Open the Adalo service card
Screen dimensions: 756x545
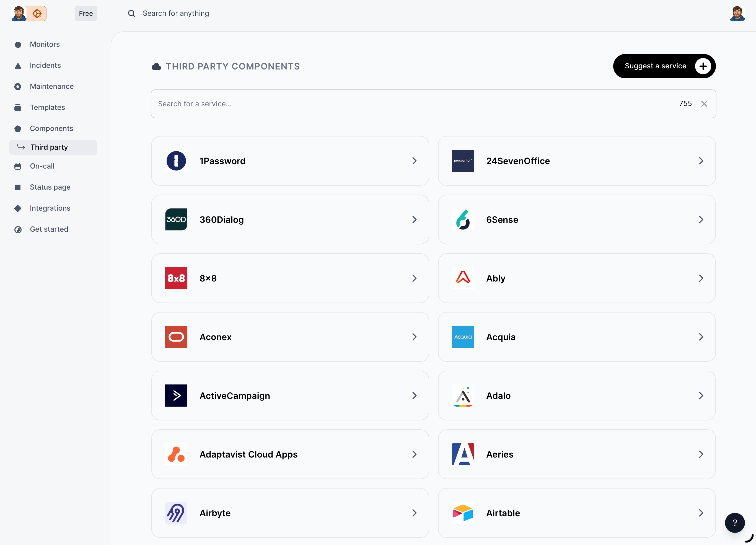(x=577, y=395)
